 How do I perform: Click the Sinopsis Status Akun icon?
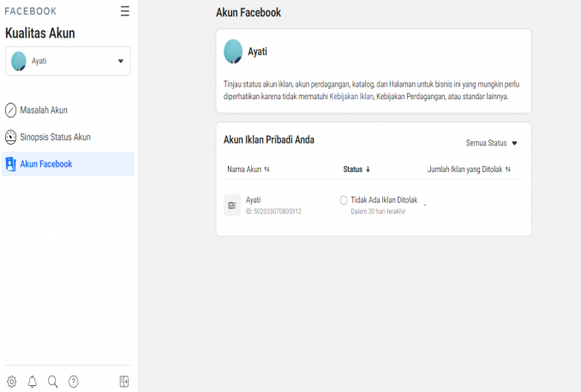pos(11,137)
